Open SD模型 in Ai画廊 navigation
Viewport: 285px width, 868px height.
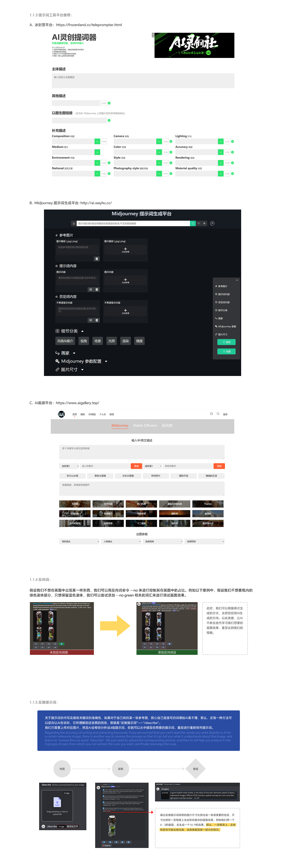pos(92,415)
